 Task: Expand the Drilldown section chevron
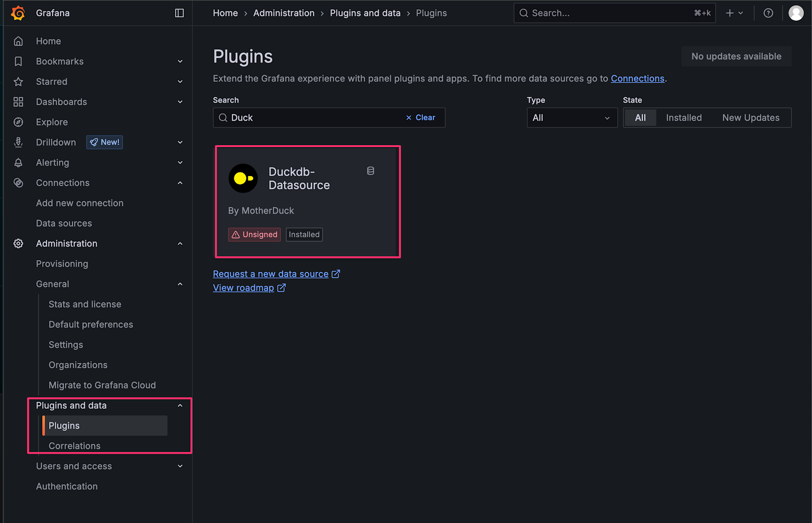pos(180,142)
